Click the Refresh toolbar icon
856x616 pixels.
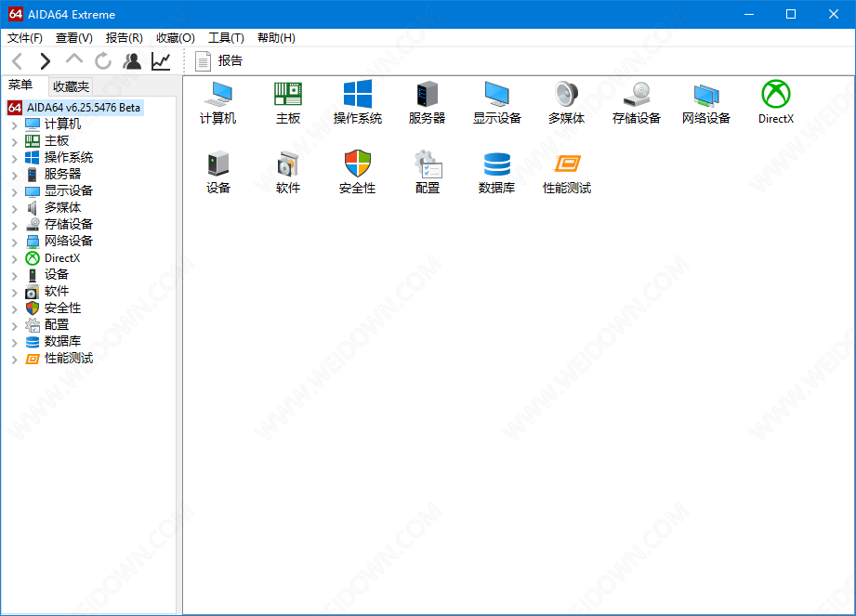click(x=102, y=61)
